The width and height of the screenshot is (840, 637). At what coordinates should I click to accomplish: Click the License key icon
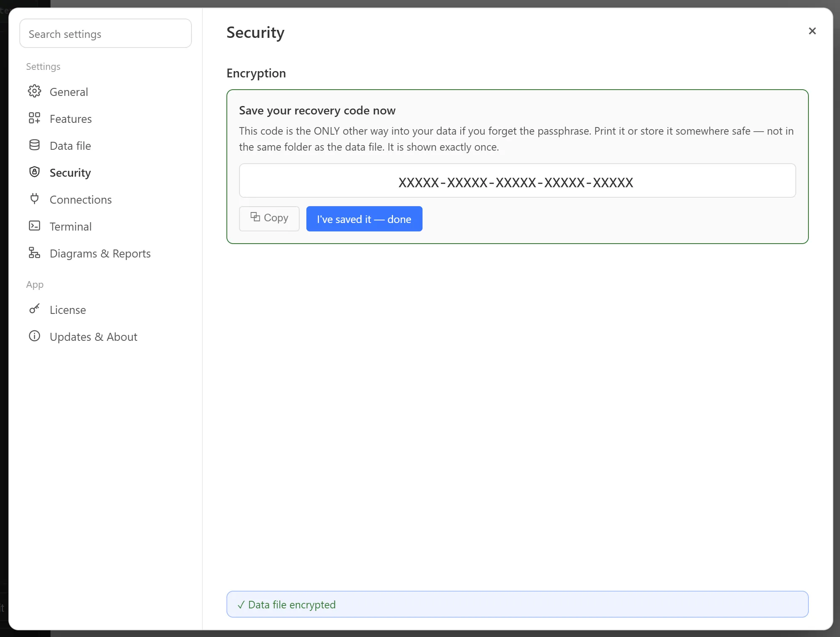point(35,309)
